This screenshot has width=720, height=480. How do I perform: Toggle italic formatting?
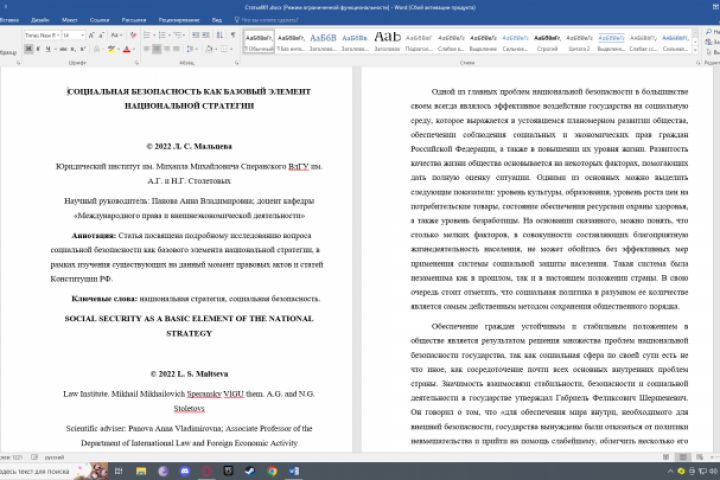pos(38,49)
